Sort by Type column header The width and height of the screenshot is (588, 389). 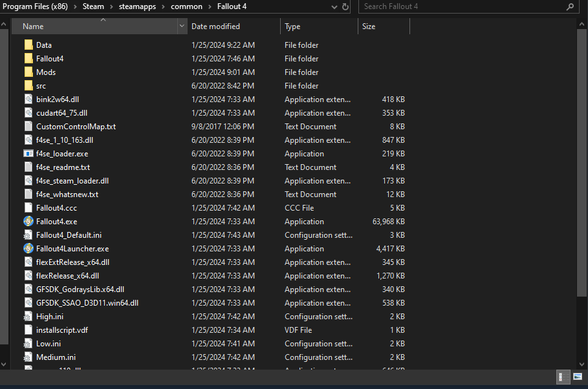click(x=319, y=26)
